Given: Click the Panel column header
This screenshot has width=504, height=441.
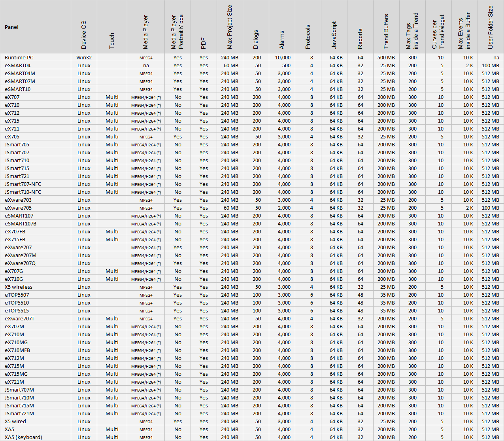Looking at the screenshot, I should [12, 27].
